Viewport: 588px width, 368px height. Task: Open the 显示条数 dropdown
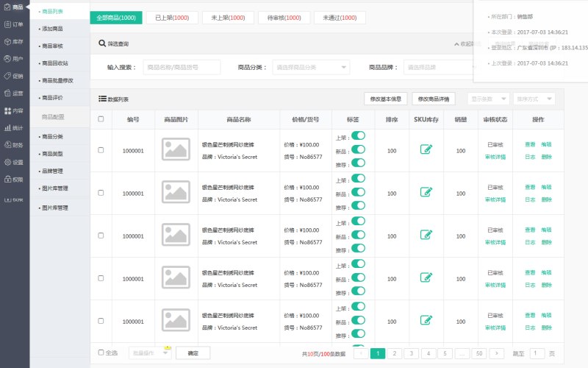[x=488, y=99]
